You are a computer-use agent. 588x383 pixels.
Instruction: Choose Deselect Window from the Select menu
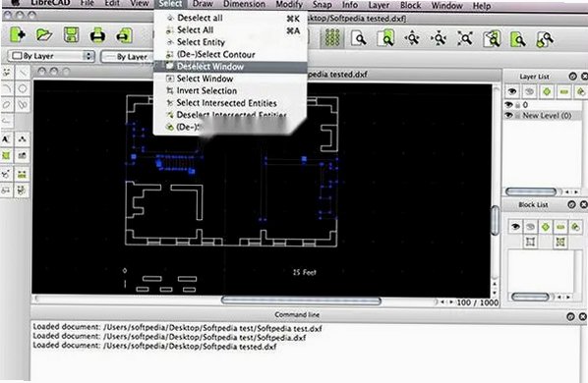(231, 67)
